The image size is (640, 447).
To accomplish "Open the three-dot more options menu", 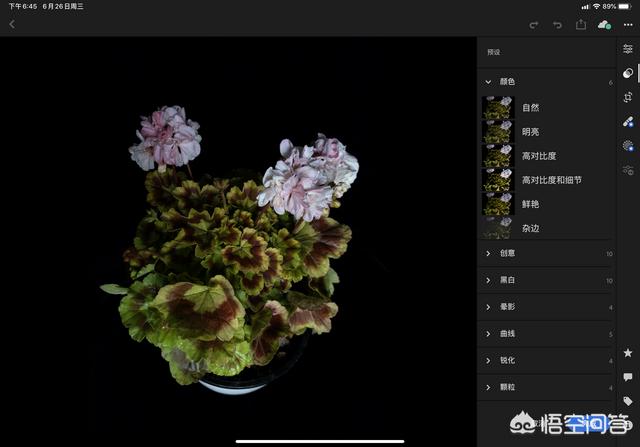I will click(x=627, y=24).
